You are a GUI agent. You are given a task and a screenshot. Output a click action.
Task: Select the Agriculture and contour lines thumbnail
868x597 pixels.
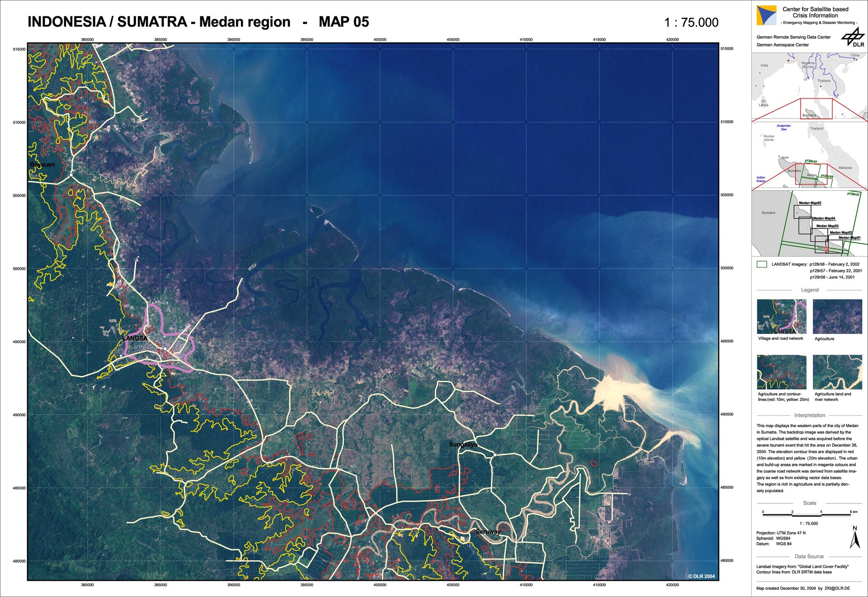coord(781,372)
